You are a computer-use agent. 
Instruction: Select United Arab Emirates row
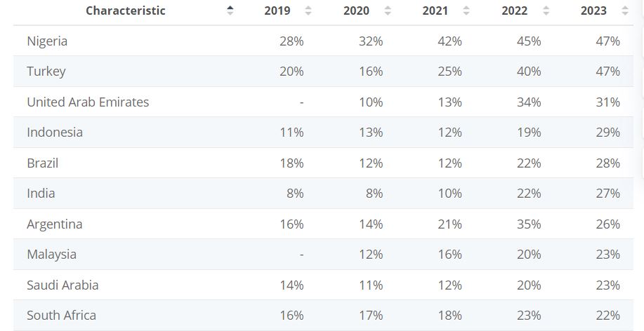tap(88, 102)
